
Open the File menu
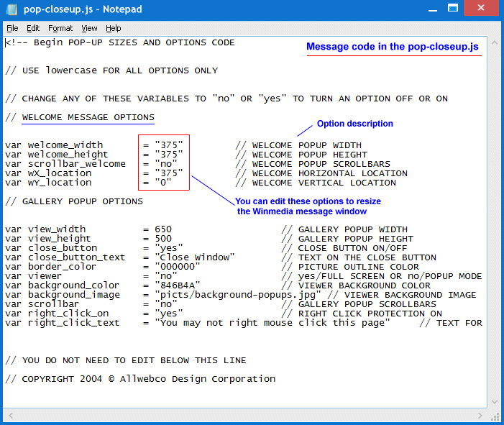point(12,28)
